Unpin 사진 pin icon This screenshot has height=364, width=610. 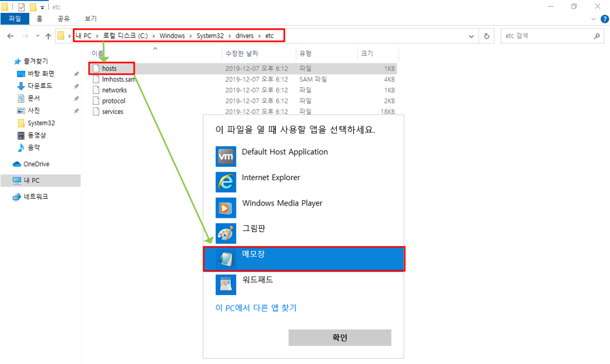coord(76,111)
